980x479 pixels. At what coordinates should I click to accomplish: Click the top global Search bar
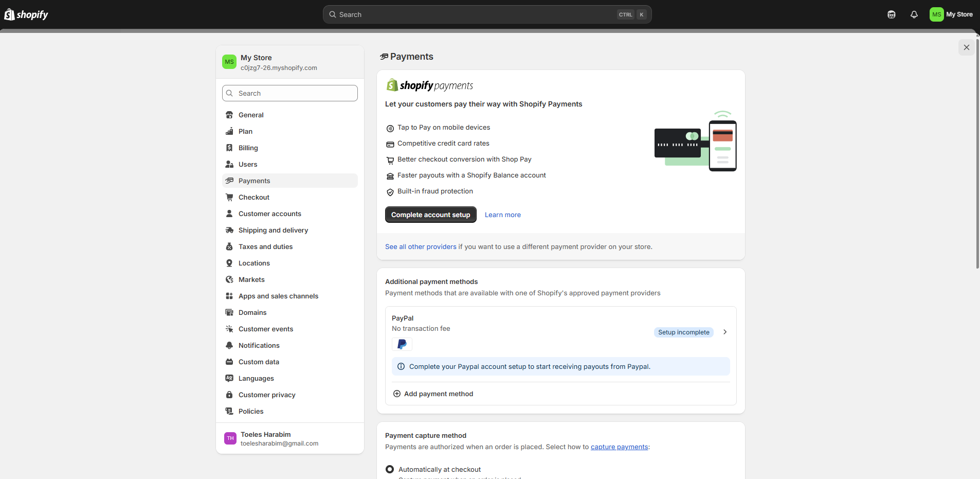(x=487, y=14)
